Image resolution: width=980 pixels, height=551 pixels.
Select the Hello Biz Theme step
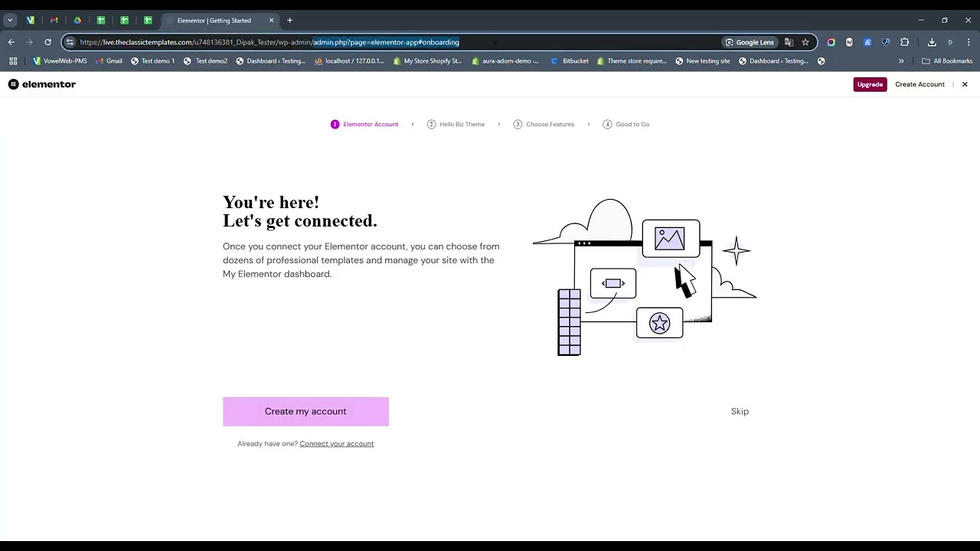pos(456,124)
